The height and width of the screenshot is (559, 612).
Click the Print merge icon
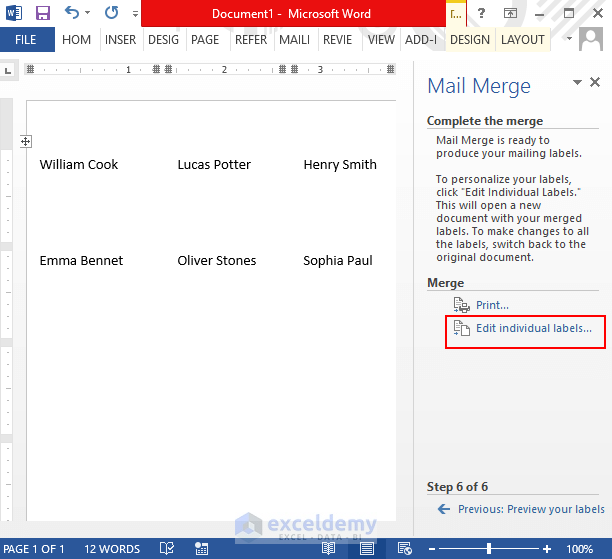coord(462,305)
